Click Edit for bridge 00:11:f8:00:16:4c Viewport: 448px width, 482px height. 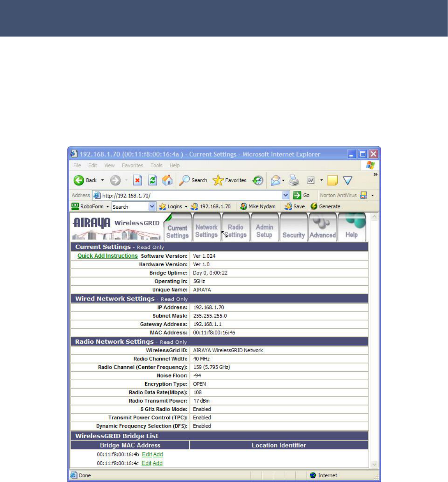click(146, 463)
